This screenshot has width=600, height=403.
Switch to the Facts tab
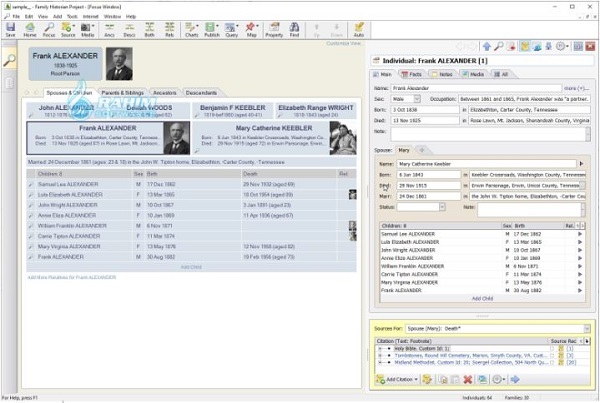(412, 74)
